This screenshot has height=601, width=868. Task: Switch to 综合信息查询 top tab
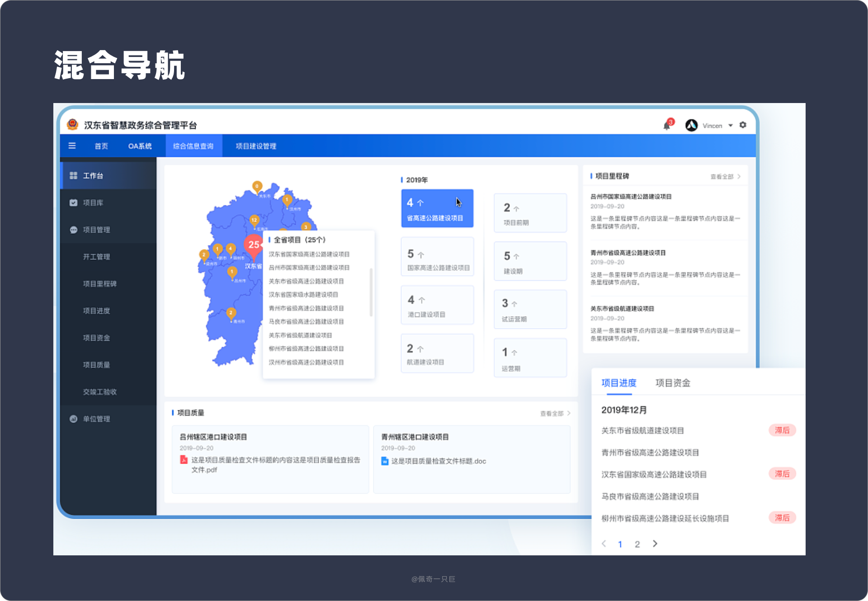tap(193, 146)
